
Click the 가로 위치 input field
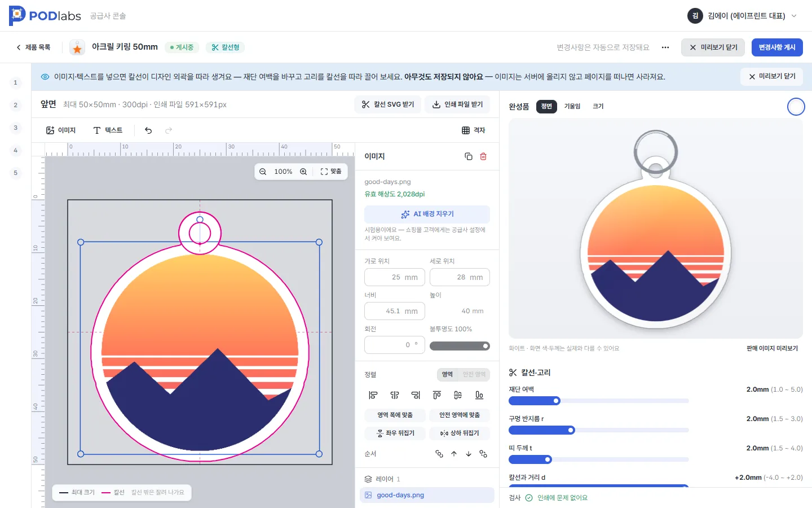[x=395, y=277]
